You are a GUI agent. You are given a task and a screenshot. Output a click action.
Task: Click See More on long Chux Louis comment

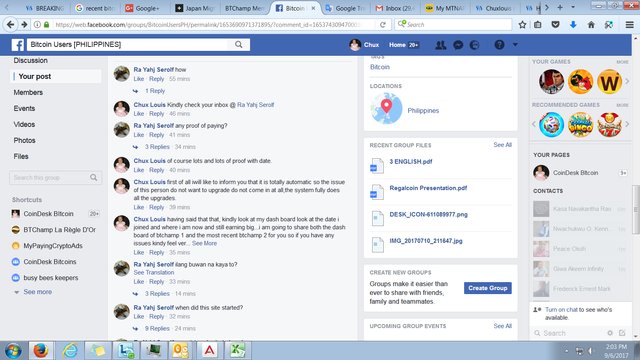(x=204, y=243)
